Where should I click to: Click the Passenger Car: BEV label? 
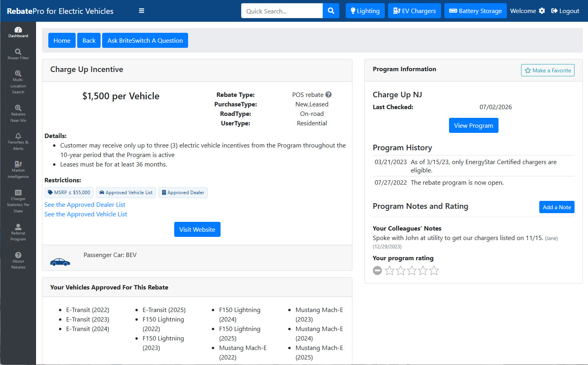[110, 255]
